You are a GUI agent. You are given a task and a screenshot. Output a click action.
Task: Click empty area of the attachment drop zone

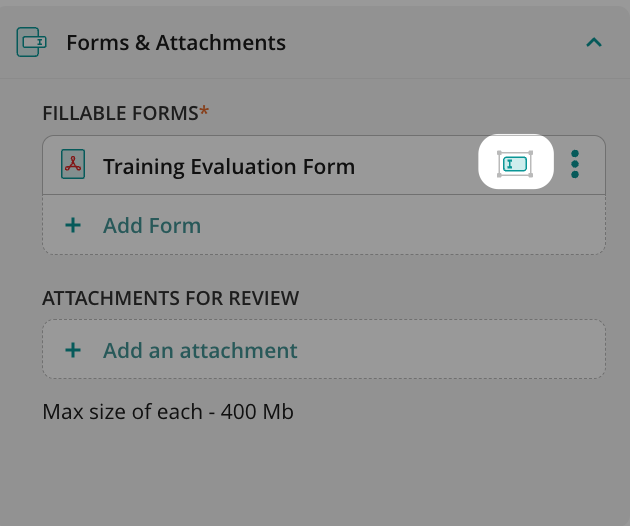450,350
